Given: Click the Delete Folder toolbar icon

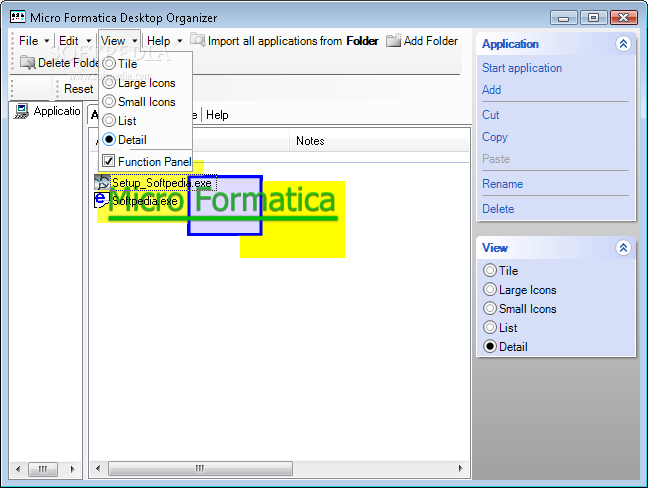Looking at the screenshot, I should pos(28,62).
